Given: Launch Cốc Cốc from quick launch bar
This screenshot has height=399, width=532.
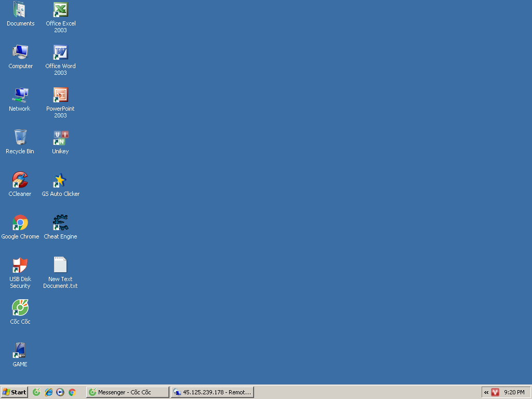Looking at the screenshot, I should (36, 392).
